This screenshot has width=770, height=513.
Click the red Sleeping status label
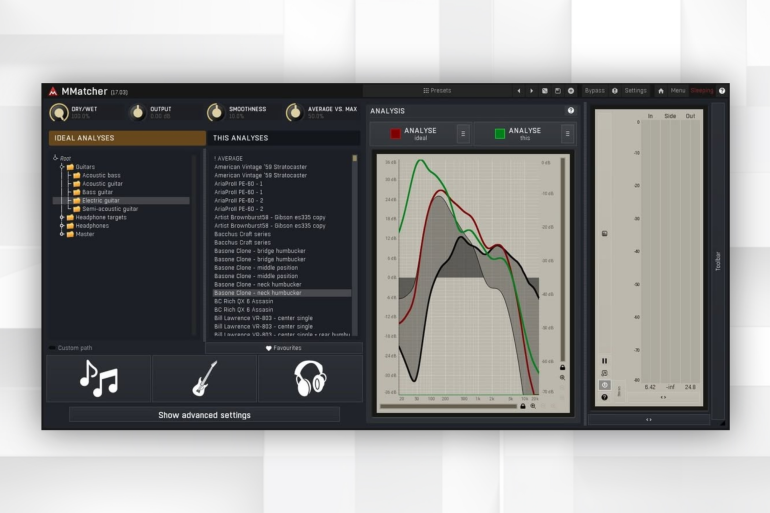click(702, 91)
